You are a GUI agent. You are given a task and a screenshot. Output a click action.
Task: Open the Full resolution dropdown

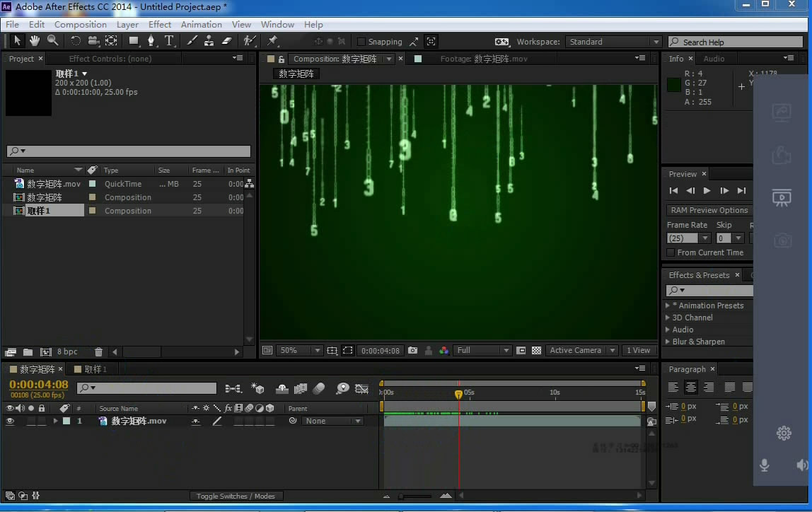pyautogui.click(x=482, y=351)
